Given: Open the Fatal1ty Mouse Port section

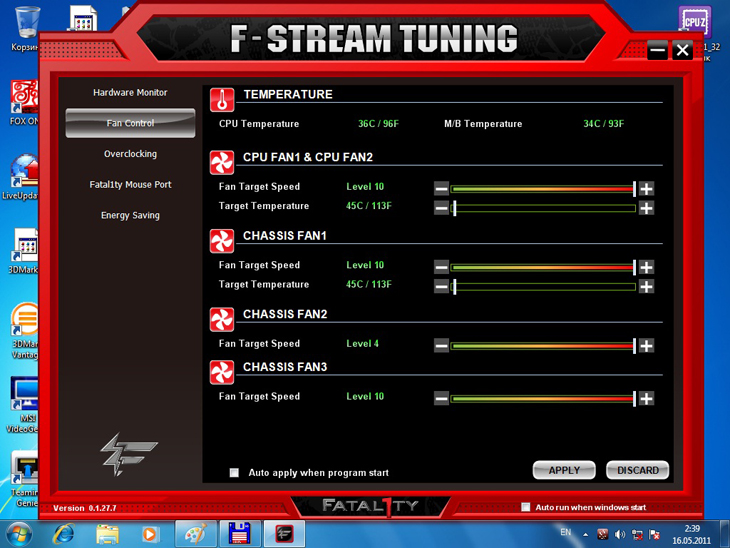Looking at the screenshot, I should pyautogui.click(x=130, y=185).
